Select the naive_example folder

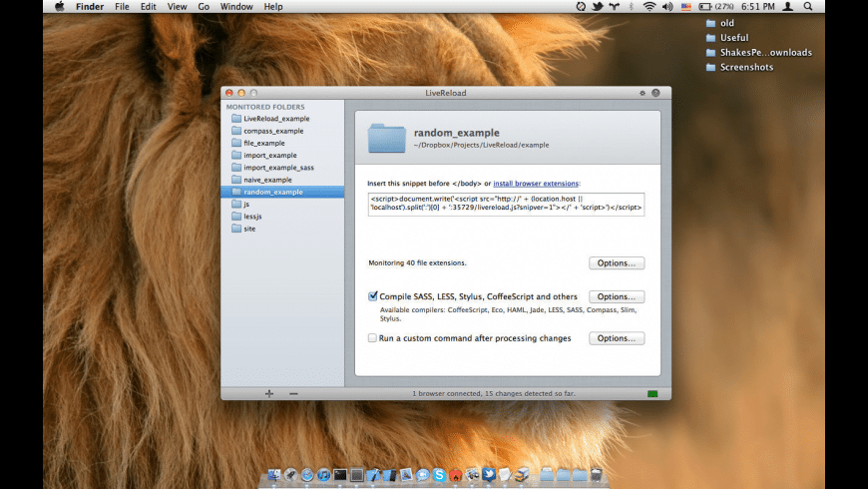[282, 180]
